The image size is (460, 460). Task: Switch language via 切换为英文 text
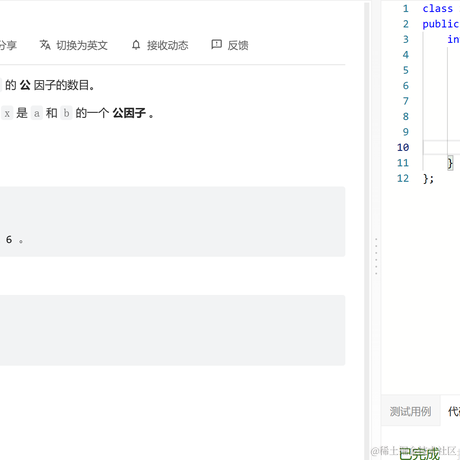click(82, 45)
